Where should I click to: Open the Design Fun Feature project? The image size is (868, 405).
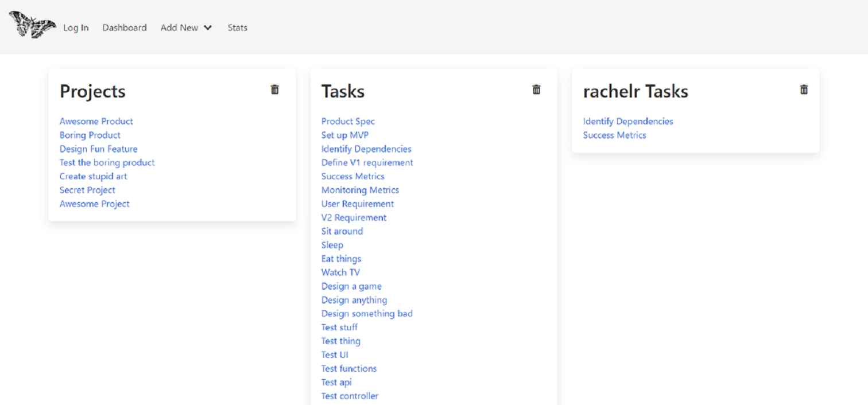point(98,149)
